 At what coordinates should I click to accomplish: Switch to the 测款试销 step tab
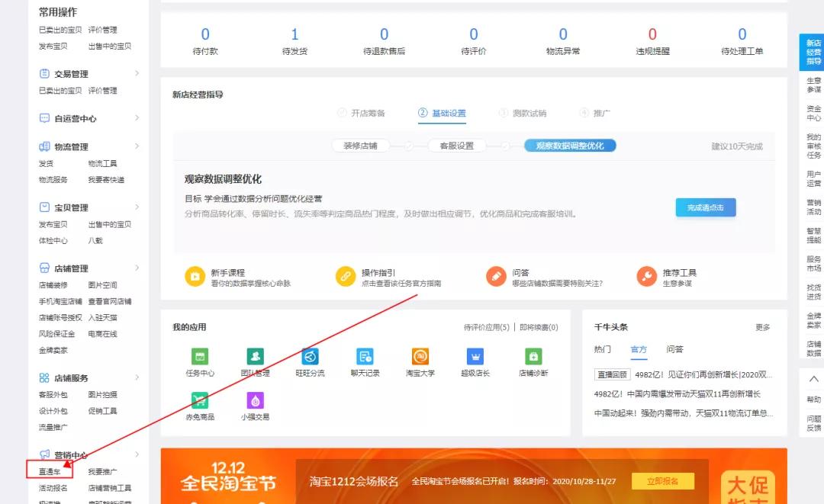[523, 113]
